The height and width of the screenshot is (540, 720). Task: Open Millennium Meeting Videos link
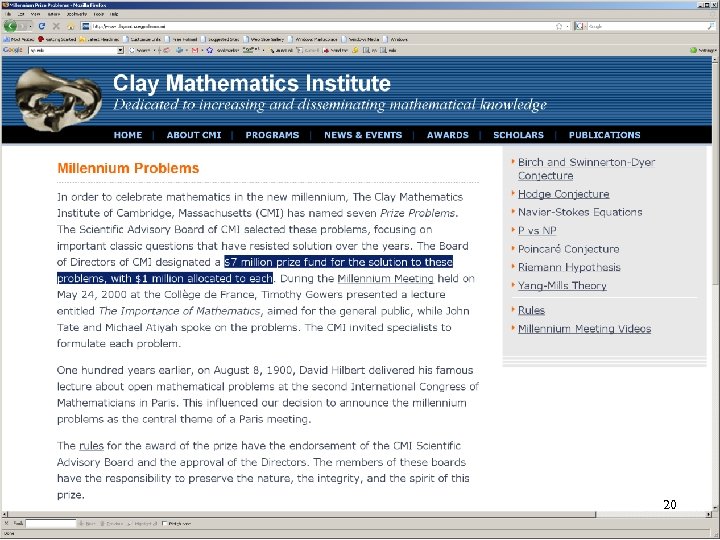(585, 329)
